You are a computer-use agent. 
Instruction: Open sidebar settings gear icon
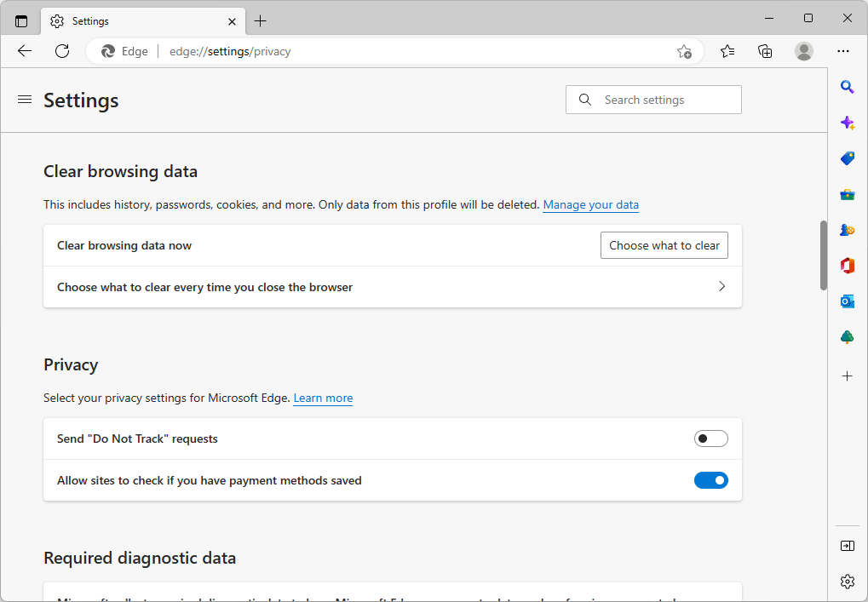(x=847, y=582)
